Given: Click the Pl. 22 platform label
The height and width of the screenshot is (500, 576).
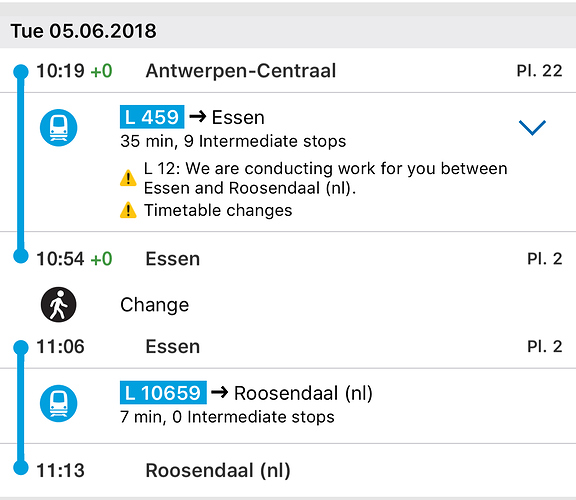Looking at the screenshot, I should (x=539, y=71).
